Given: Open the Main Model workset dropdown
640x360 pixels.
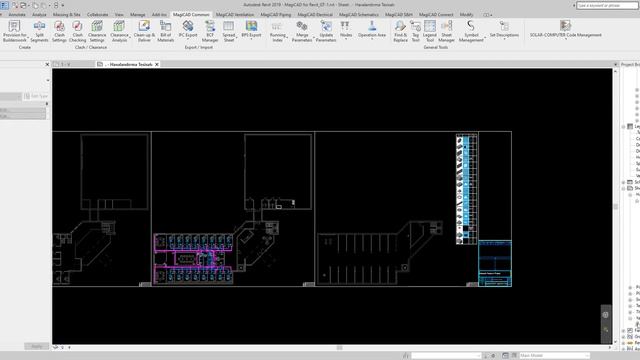Looking at the screenshot, I should tap(554, 356).
